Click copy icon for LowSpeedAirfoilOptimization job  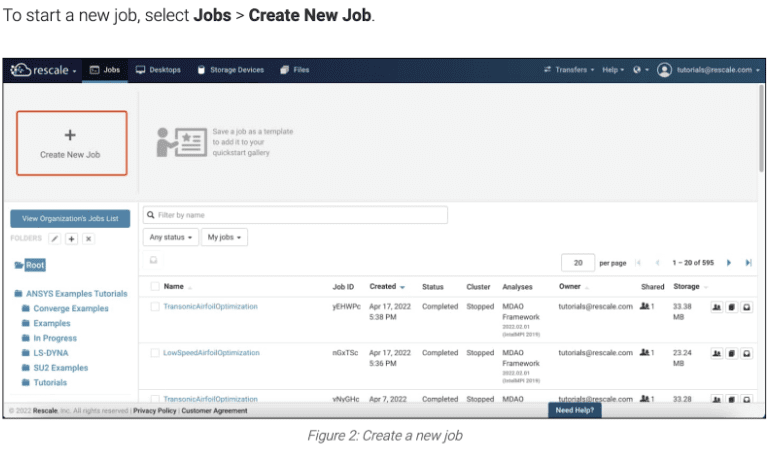click(733, 353)
